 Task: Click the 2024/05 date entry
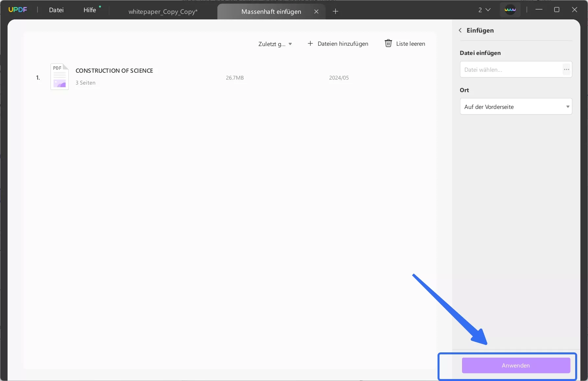pyautogui.click(x=339, y=78)
